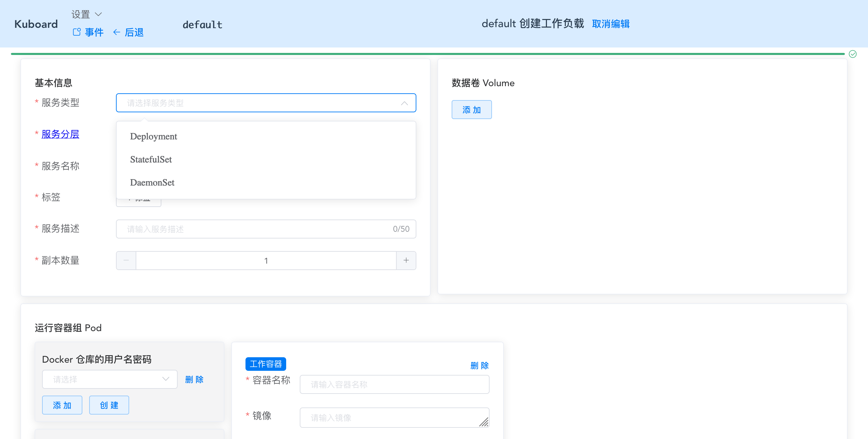Click the green checkmark status icon

point(853,54)
